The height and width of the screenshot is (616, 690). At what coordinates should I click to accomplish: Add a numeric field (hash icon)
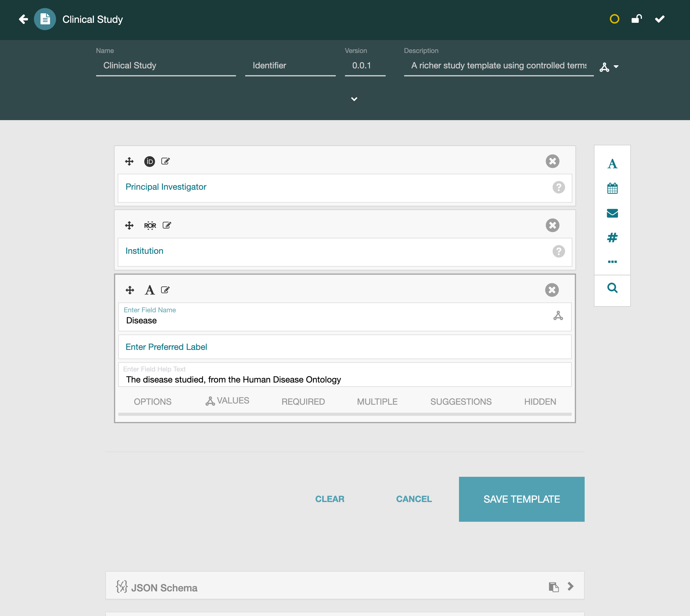tap(612, 237)
